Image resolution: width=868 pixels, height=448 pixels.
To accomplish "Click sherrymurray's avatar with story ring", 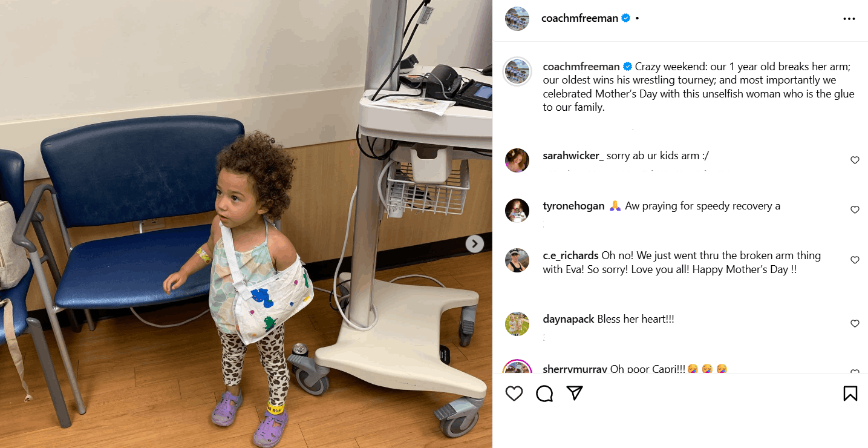I will pos(517,367).
